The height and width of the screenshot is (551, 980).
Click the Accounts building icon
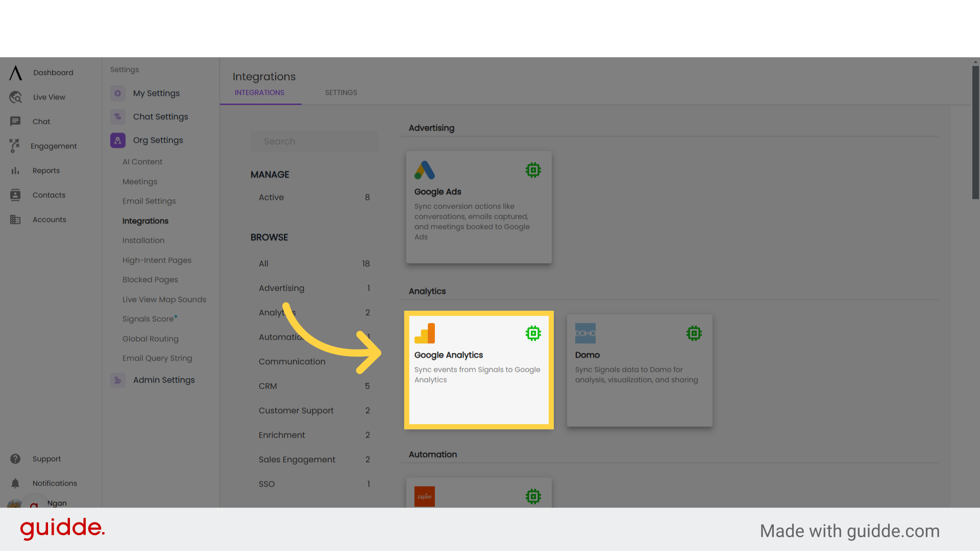(x=15, y=219)
